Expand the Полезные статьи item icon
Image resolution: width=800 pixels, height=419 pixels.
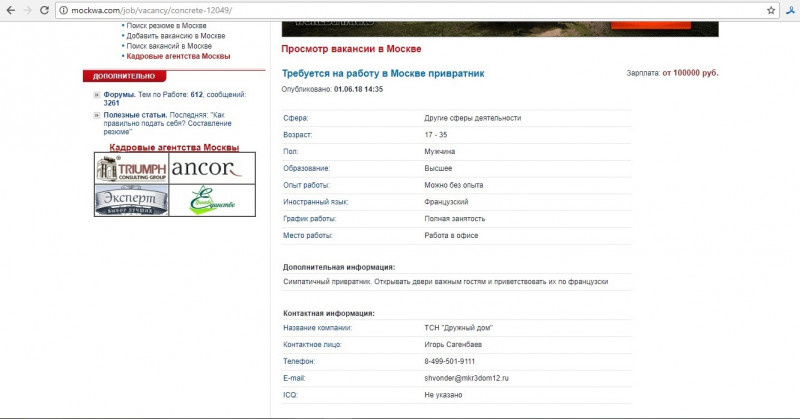pyautogui.click(x=97, y=115)
